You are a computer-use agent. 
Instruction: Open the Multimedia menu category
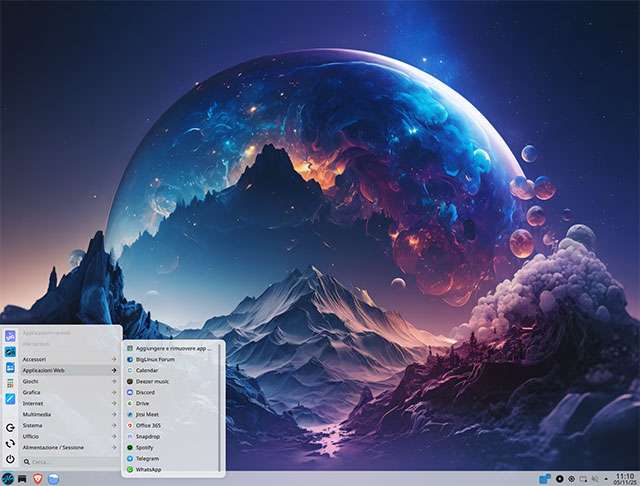70,414
